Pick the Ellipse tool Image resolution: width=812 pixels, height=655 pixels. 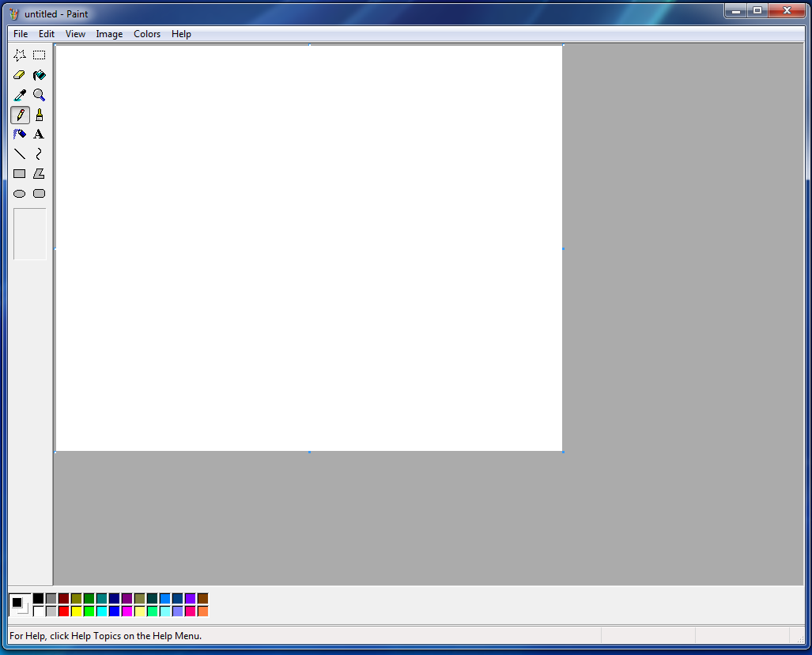(x=19, y=193)
